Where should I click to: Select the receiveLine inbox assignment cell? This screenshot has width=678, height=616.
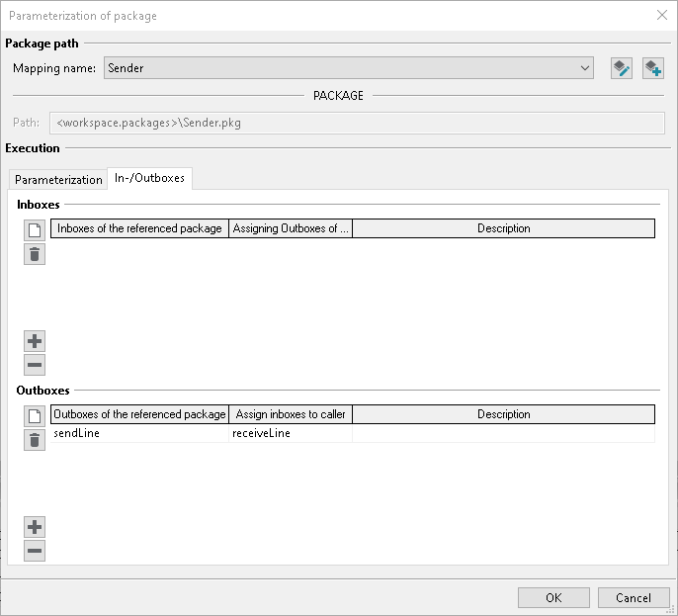coord(291,433)
